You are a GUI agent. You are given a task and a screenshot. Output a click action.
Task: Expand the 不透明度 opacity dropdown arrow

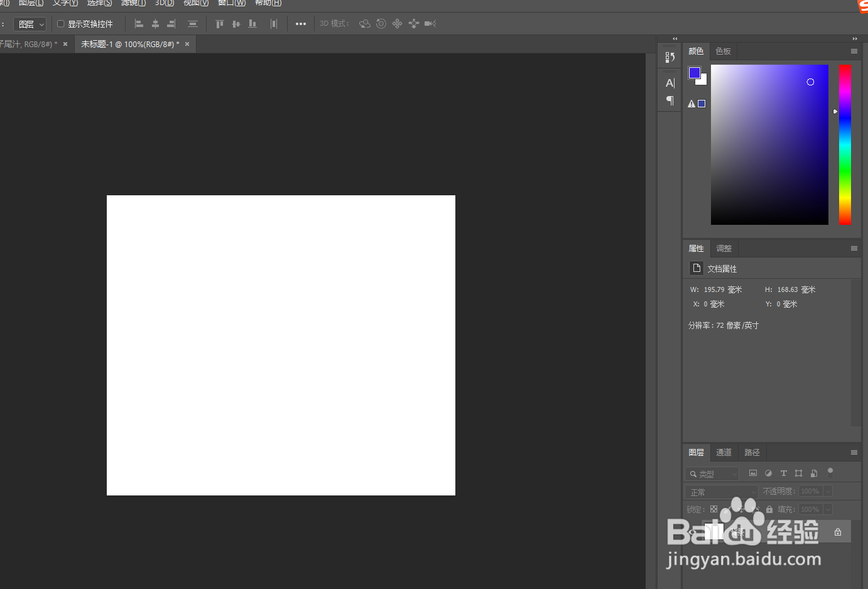[x=828, y=491]
